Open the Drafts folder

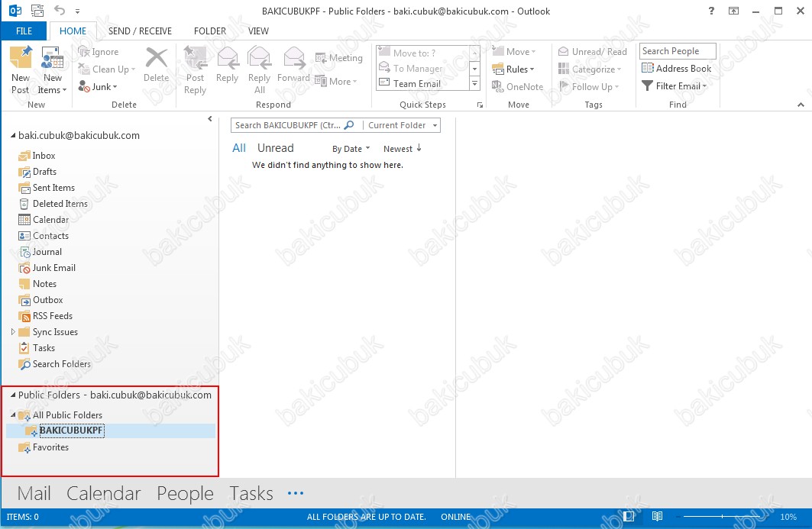[37, 171]
